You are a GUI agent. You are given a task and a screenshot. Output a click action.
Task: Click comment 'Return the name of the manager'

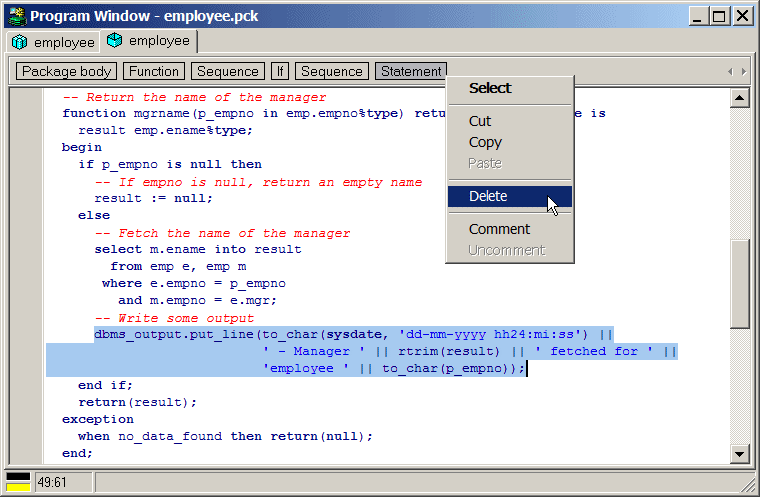[x=194, y=97]
